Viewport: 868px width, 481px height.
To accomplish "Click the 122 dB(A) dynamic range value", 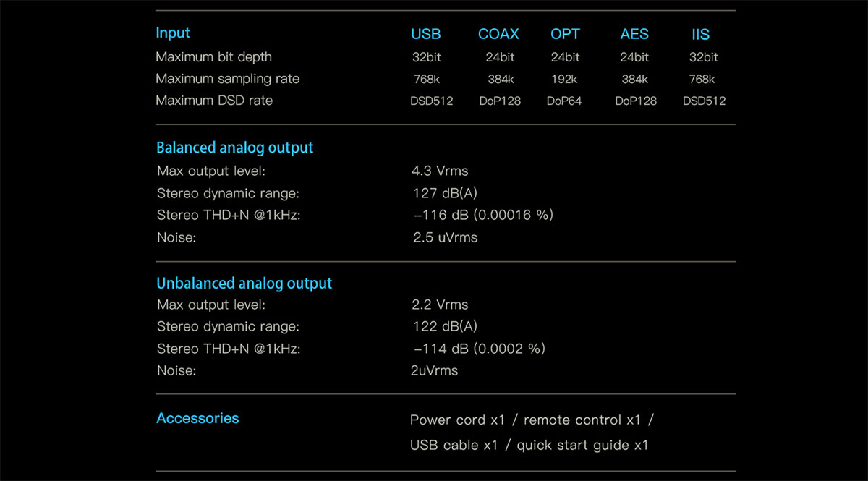I will pos(445,326).
